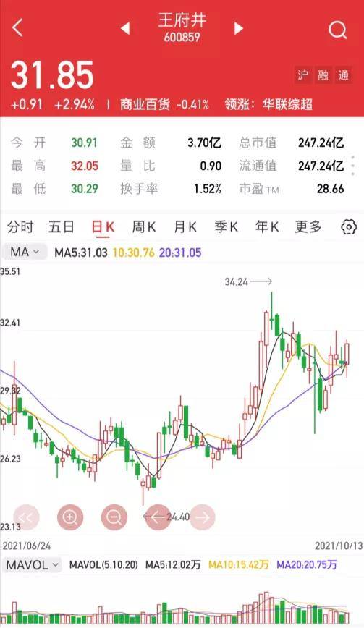
Task: Tap the 通 badge
Action: point(343,75)
